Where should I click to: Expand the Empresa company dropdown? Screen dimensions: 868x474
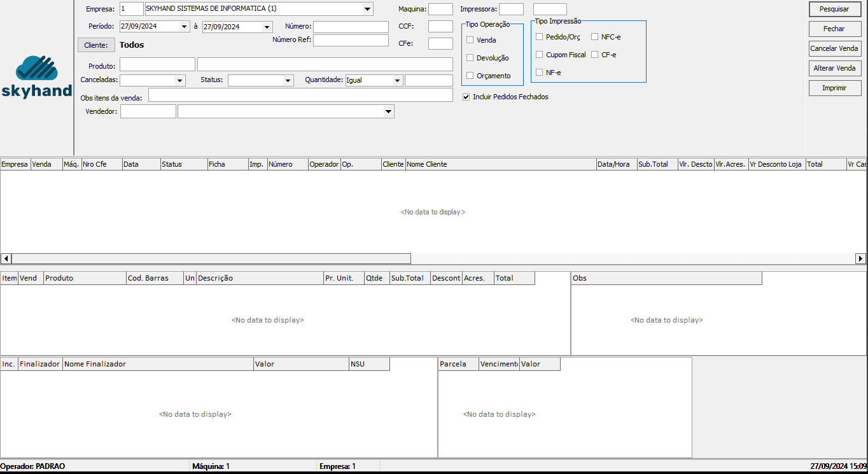(x=367, y=9)
